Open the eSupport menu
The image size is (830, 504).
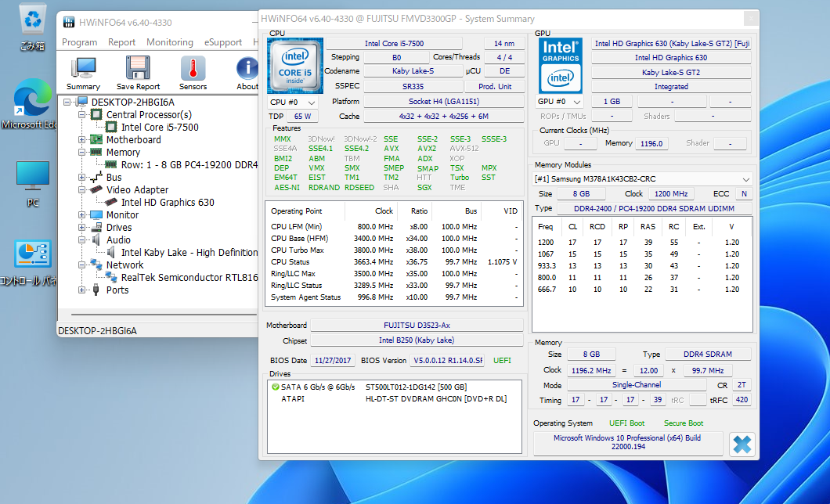click(x=223, y=42)
